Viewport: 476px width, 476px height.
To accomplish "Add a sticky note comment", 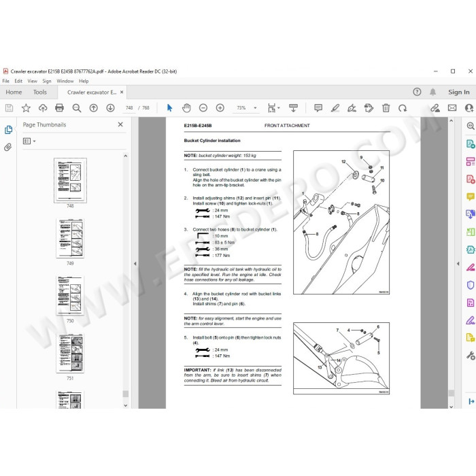I will [318, 107].
